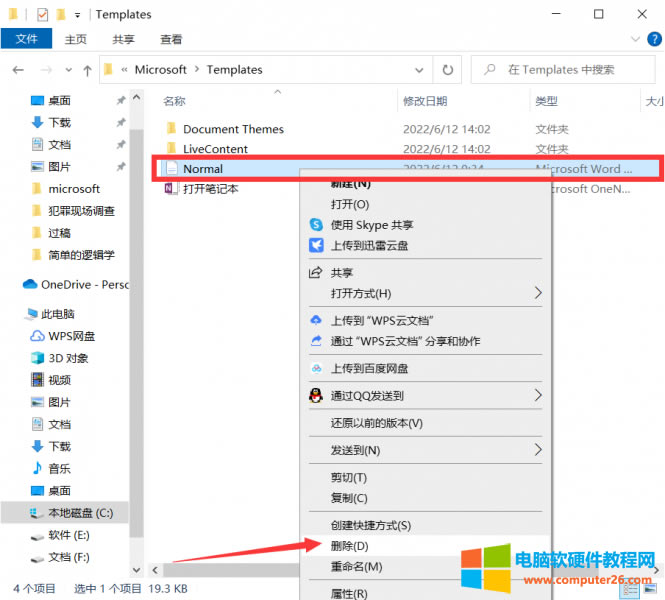
Task: Click the New Folder icon in title bar
Action: (x=61, y=15)
